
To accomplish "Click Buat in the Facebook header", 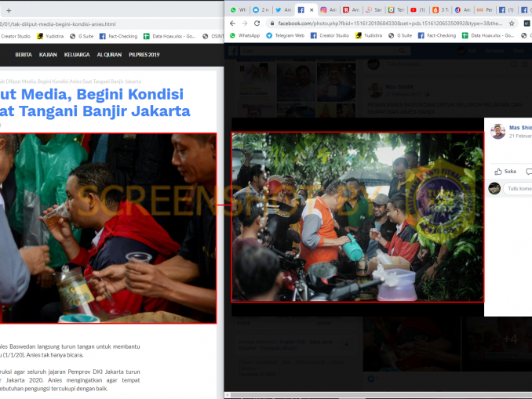I will click(x=518, y=51).
